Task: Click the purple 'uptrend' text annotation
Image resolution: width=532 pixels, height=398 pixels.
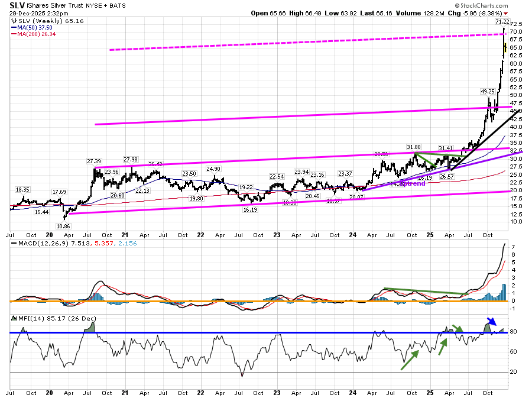Action: (414, 184)
